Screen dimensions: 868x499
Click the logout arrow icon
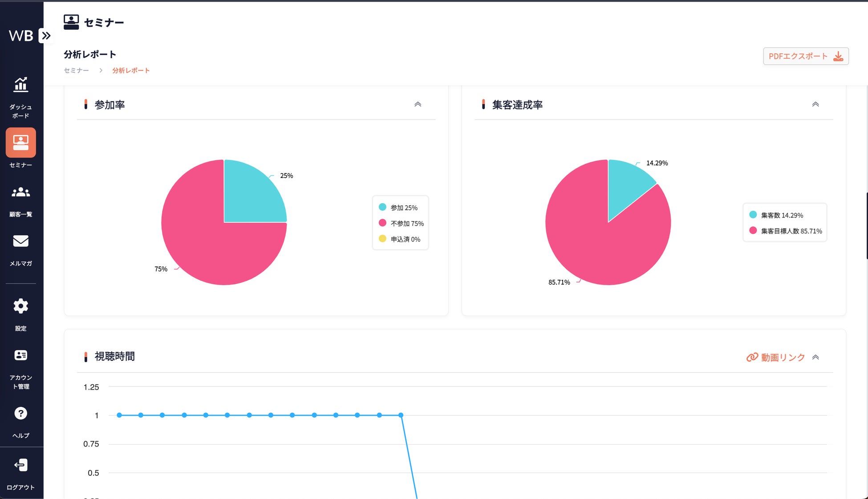click(20, 465)
